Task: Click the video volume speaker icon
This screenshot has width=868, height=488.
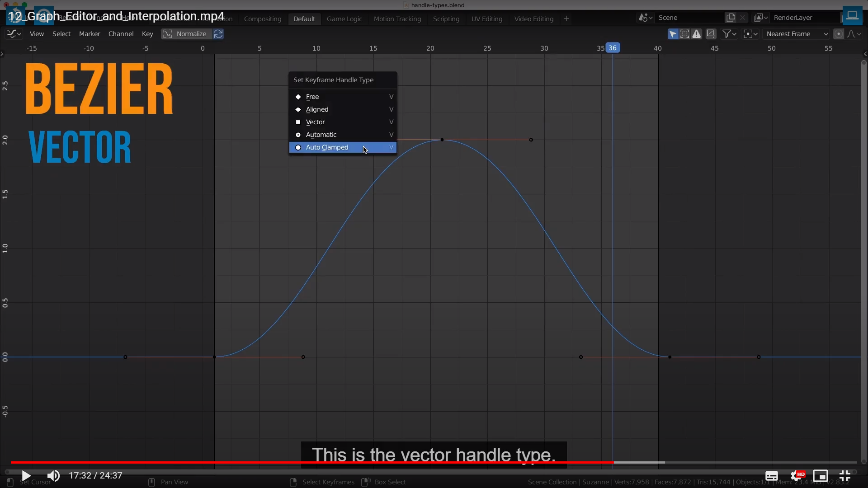Action: pos(53,475)
